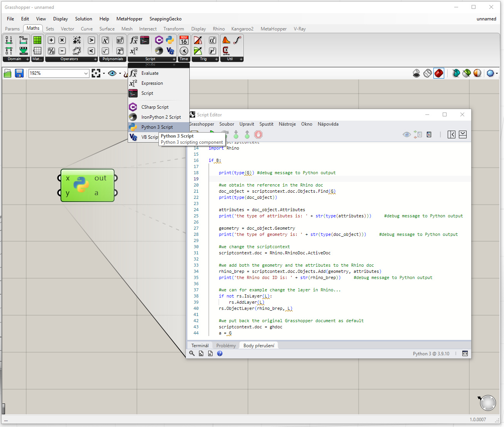Click the Zoom Extents icon on canvas toolbar
504x427 pixels.
(x=96, y=73)
